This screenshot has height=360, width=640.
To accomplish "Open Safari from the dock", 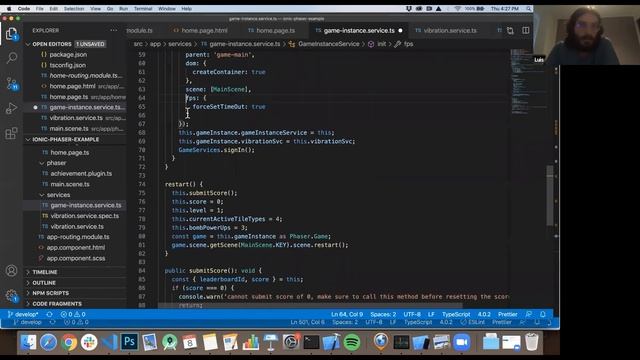I will click(48, 342).
